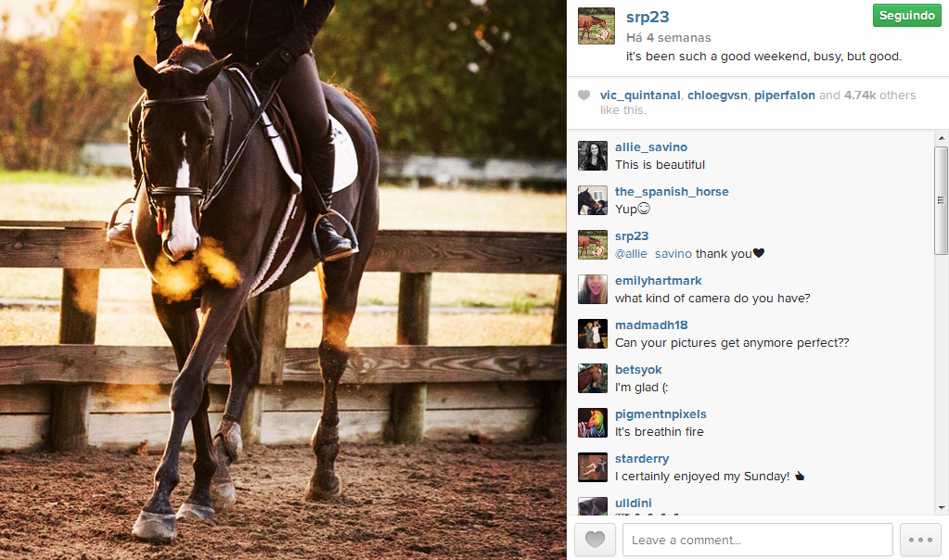Click the comments scrollbar up arrow
The image size is (949, 560).
(942, 138)
